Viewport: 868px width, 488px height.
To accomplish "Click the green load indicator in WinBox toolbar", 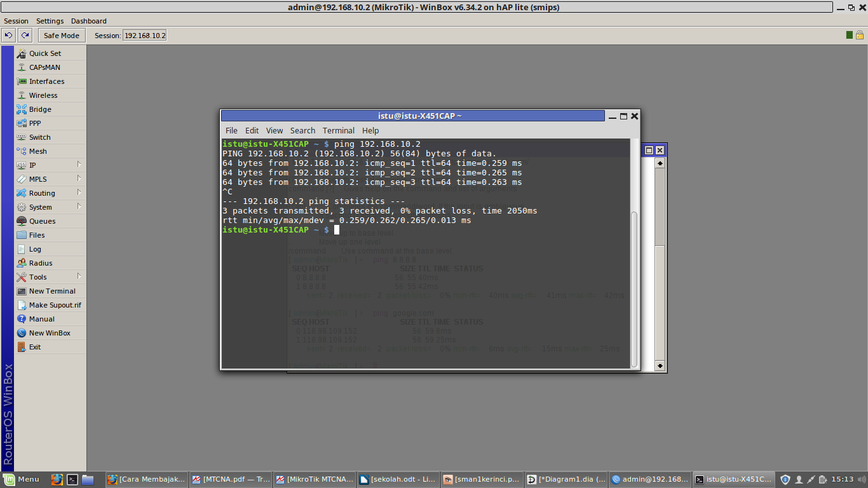I will coord(850,35).
